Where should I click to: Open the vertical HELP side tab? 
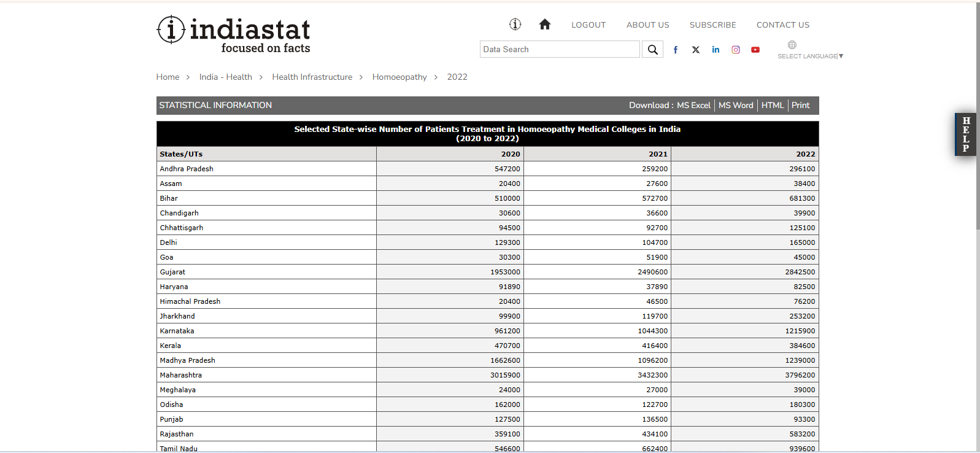965,134
